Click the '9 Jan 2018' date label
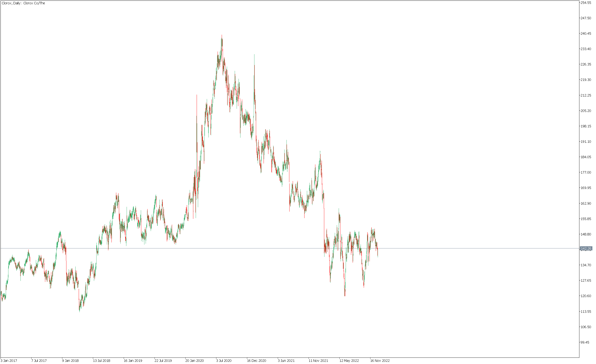This screenshot has height=364, width=596. pos(70,361)
